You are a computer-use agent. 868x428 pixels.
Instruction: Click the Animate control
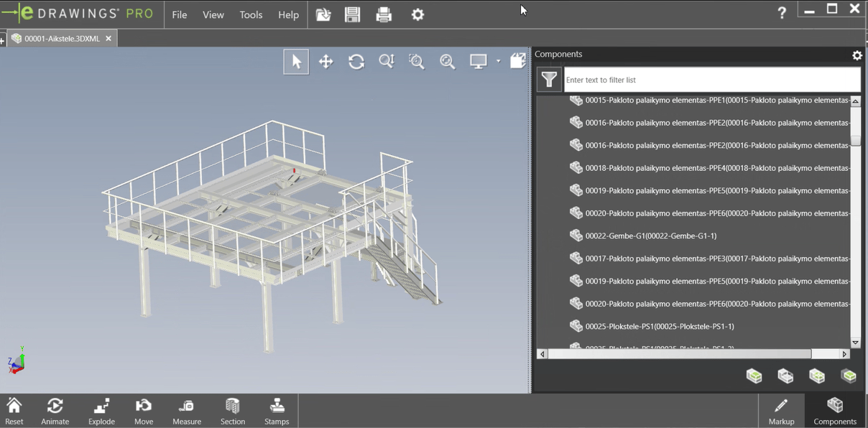[55, 409]
